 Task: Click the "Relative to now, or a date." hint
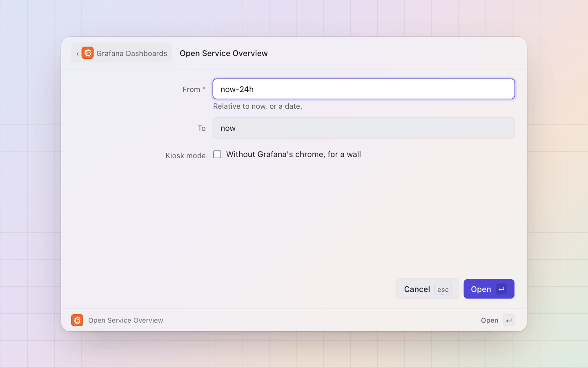(258, 106)
